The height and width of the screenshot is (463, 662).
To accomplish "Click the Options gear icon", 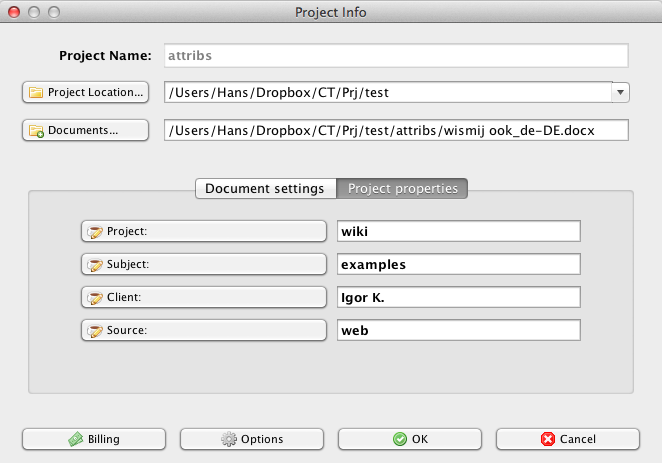I will click(229, 439).
